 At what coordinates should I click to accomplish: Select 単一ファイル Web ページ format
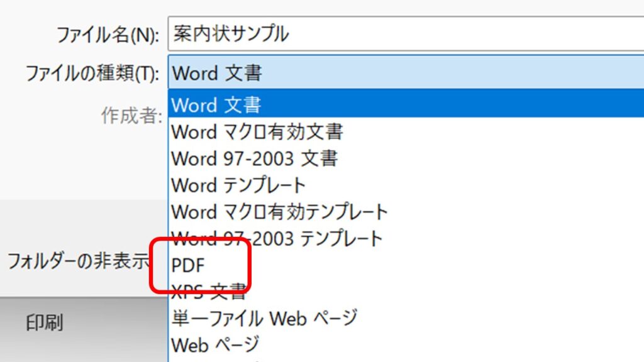264,319
